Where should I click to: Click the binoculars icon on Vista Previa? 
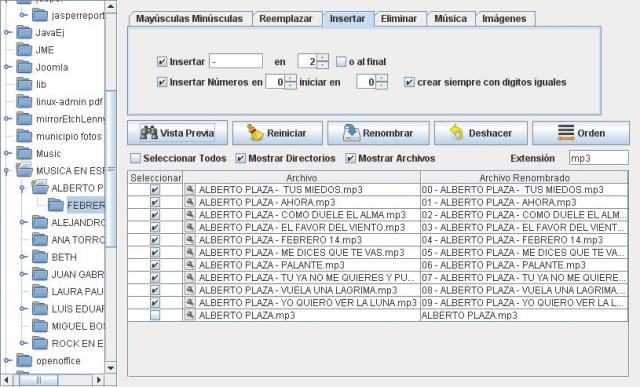[149, 133]
